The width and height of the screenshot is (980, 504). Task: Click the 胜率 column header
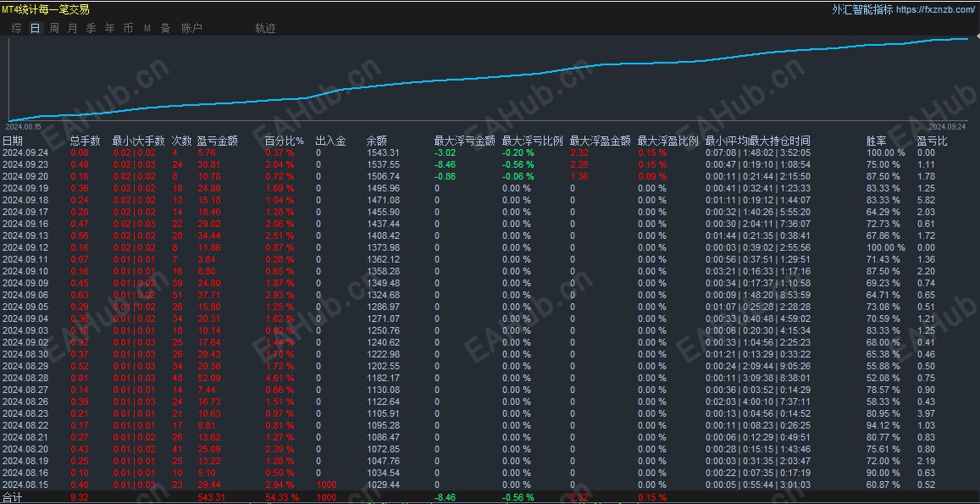pos(877,141)
